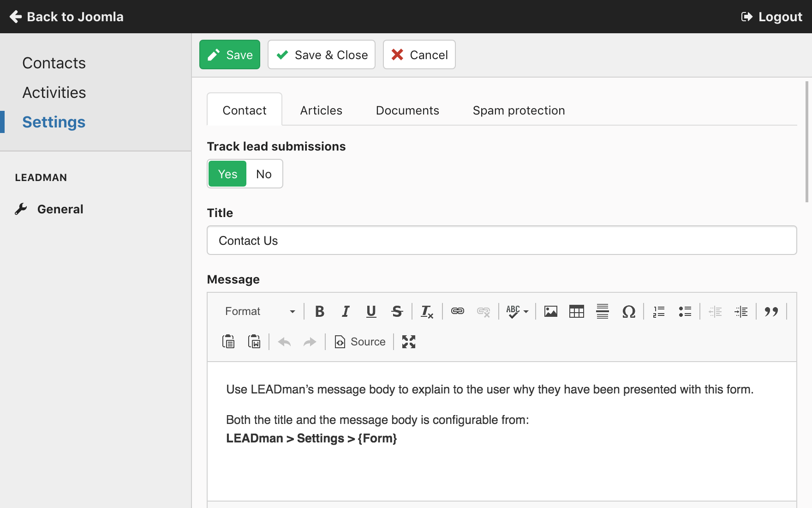
Task: Apply bold formatting in the editor toolbar
Action: pos(319,311)
